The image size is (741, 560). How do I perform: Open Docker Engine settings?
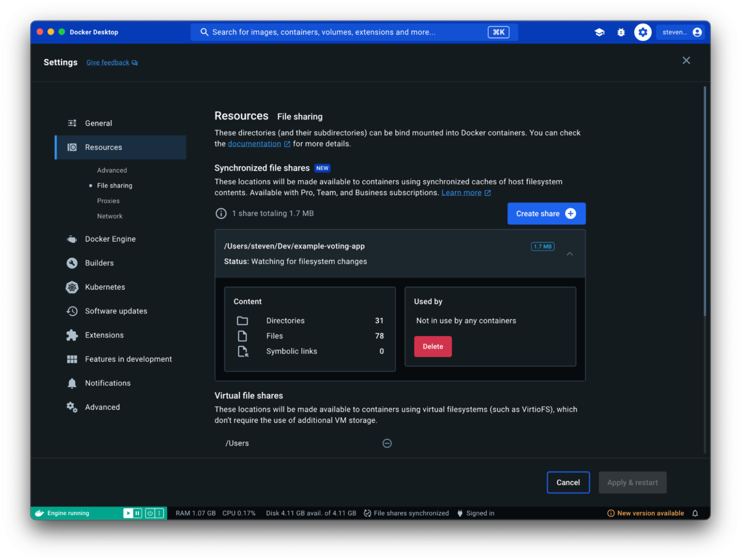110,239
